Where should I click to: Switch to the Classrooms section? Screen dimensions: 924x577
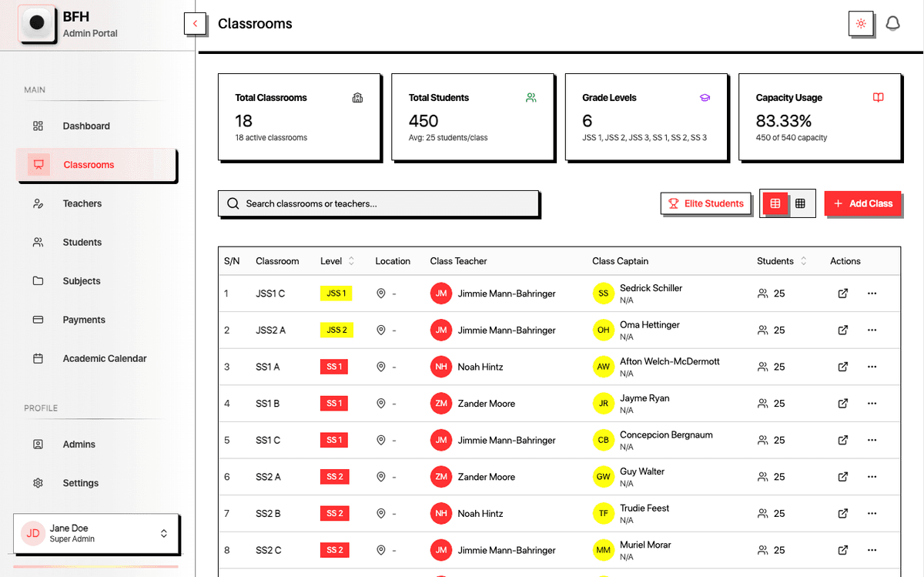(x=89, y=164)
